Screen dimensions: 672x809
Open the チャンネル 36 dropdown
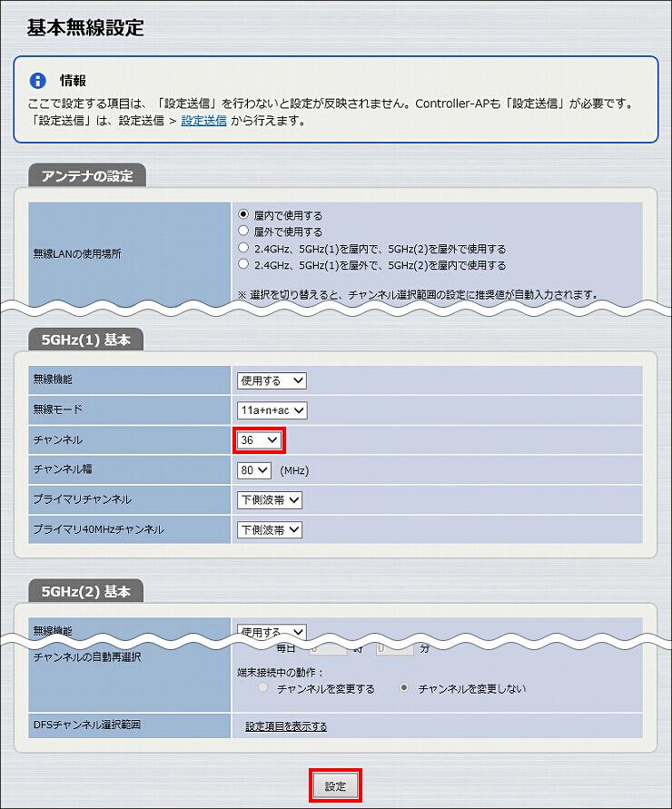[259, 440]
